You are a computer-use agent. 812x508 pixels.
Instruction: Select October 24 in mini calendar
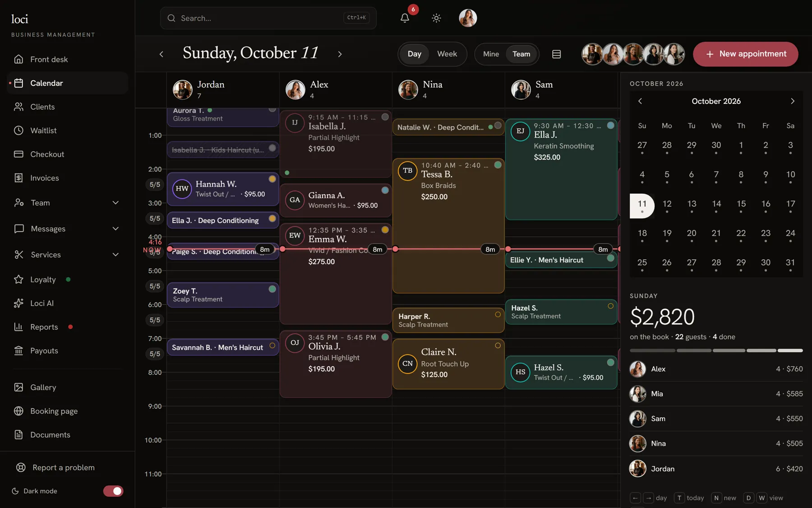790,235
